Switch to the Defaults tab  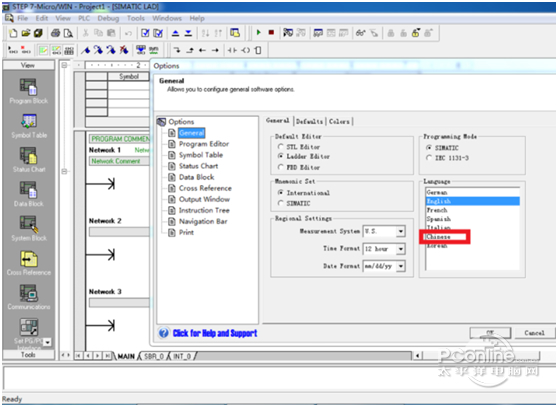click(x=309, y=121)
